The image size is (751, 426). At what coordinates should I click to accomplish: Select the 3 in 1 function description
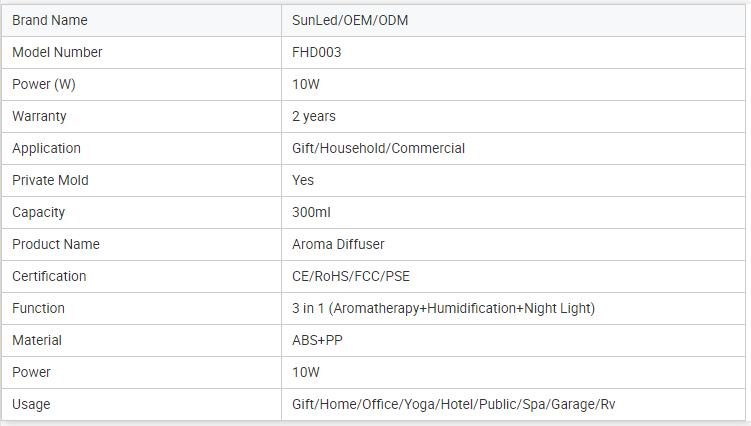click(x=443, y=308)
